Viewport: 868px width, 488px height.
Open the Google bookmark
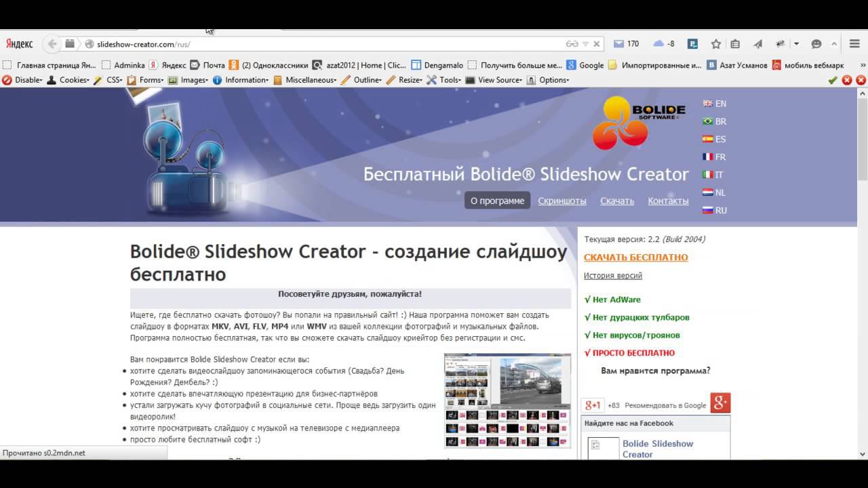[x=585, y=66]
